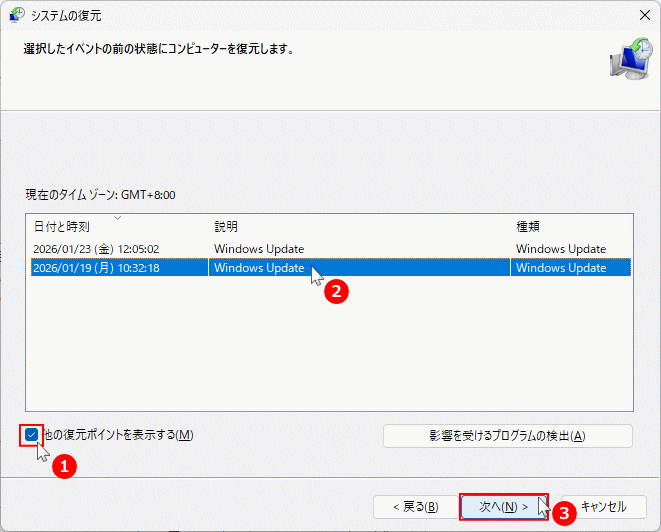Viewport: 661px width, 532px height.
Task: Click the キャンセル button
Action: [604, 507]
